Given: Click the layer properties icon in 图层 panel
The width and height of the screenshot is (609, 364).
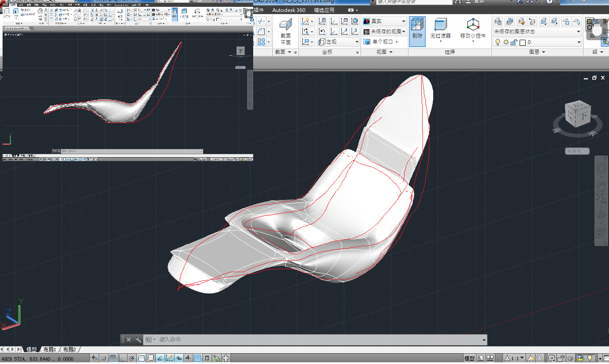Looking at the screenshot, I should click(x=498, y=21).
